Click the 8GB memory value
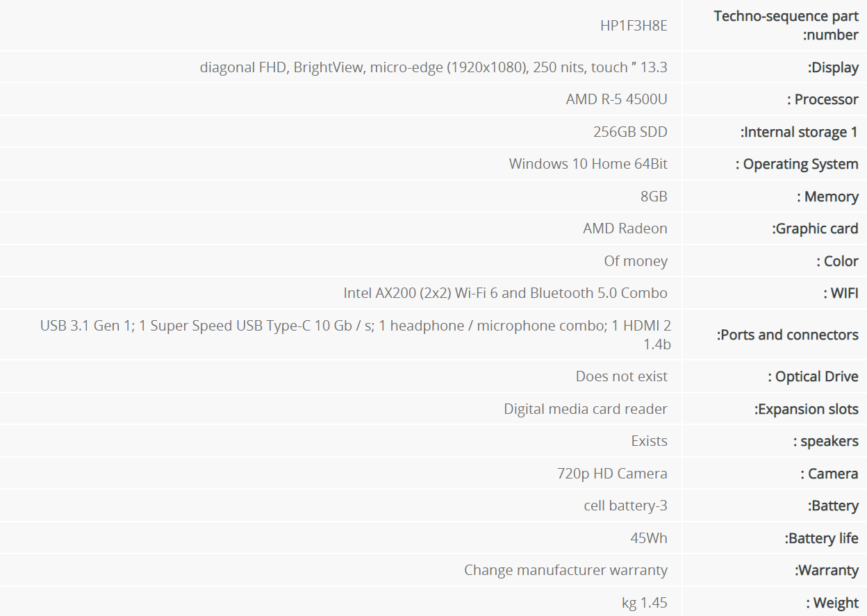The height and width of the screenshot is (616, 867). (654, 197)
